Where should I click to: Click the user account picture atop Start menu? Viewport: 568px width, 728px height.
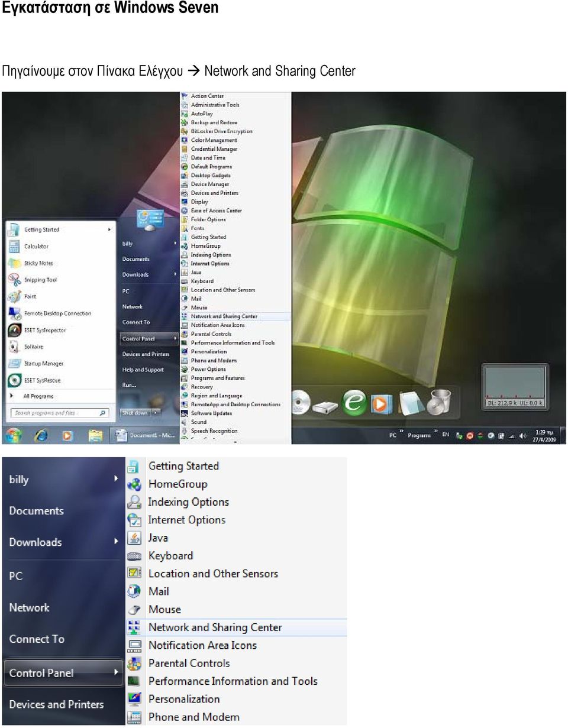(150, 220)
